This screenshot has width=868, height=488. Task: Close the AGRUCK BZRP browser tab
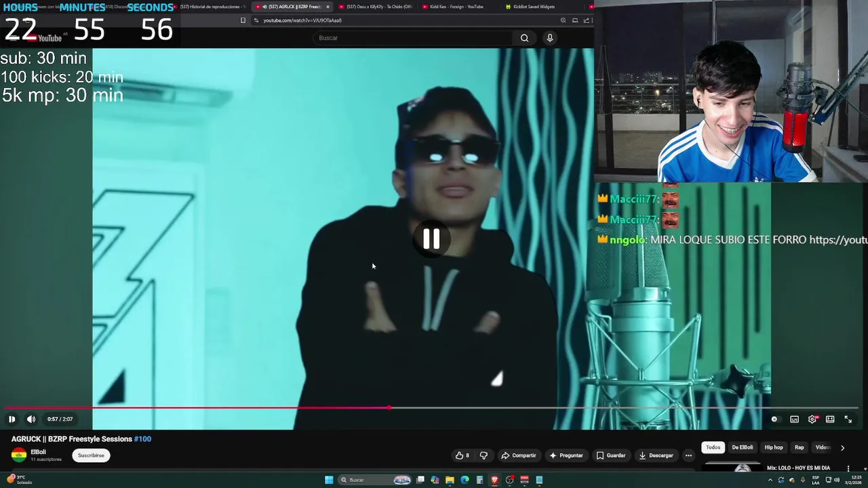pos(328,7)
